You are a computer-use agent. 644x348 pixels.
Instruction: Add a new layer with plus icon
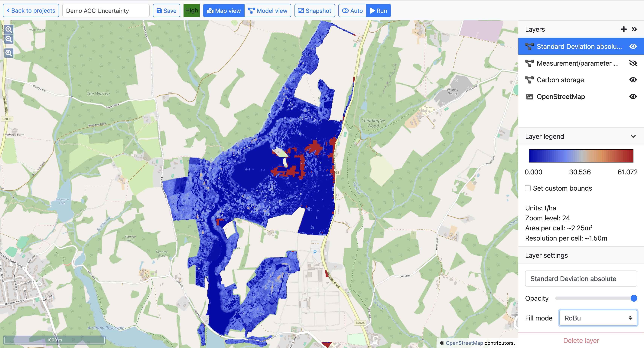[x=623, y=29]
